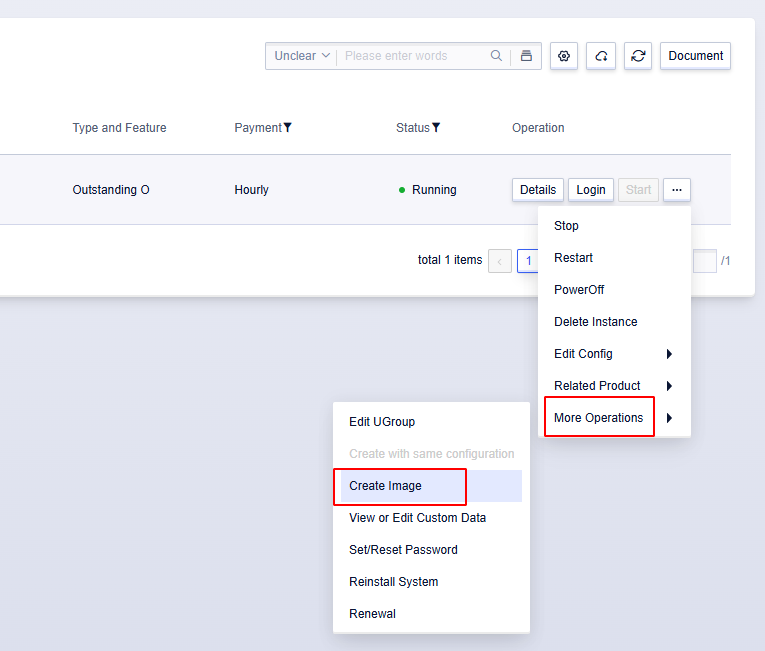Click the Status column filter icon
This screenshot has height=651, width=765.
coord(436,127)
